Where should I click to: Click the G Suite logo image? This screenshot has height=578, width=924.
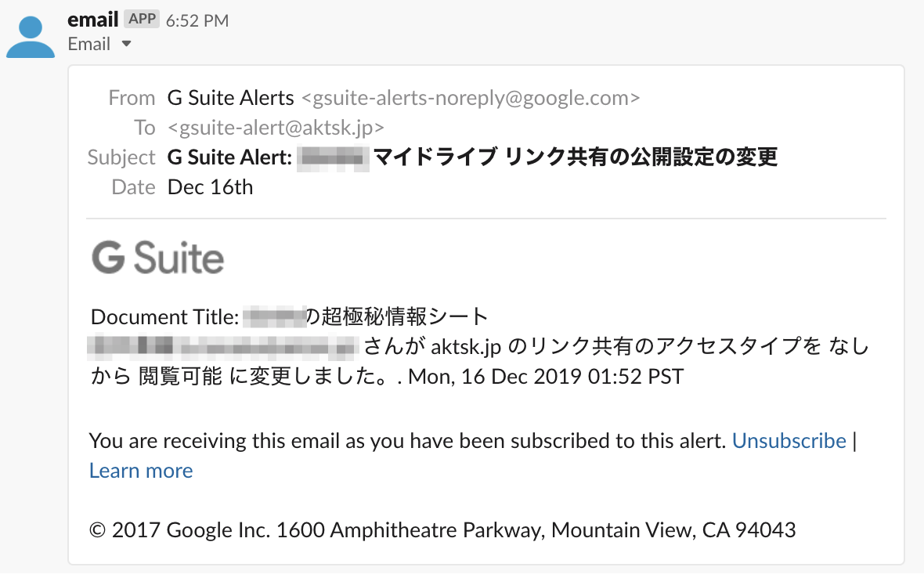(x=158, y=258)
